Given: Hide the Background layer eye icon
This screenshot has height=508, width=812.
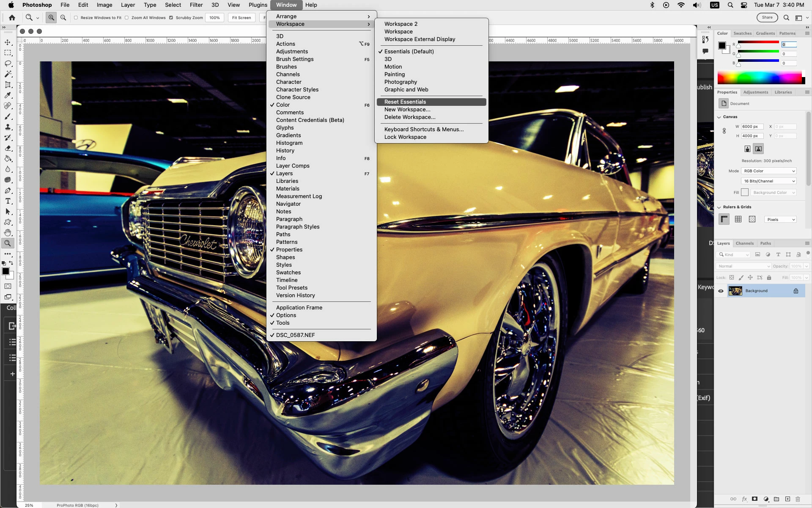Looking at the screenshot, I should pos(721,291).
